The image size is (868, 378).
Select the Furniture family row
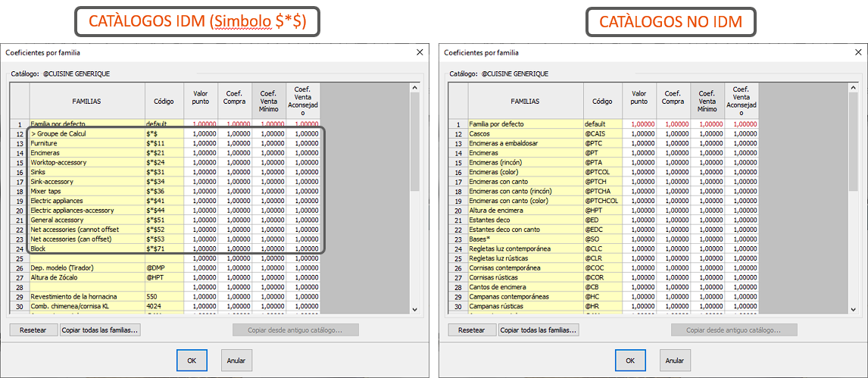[86, 143]
